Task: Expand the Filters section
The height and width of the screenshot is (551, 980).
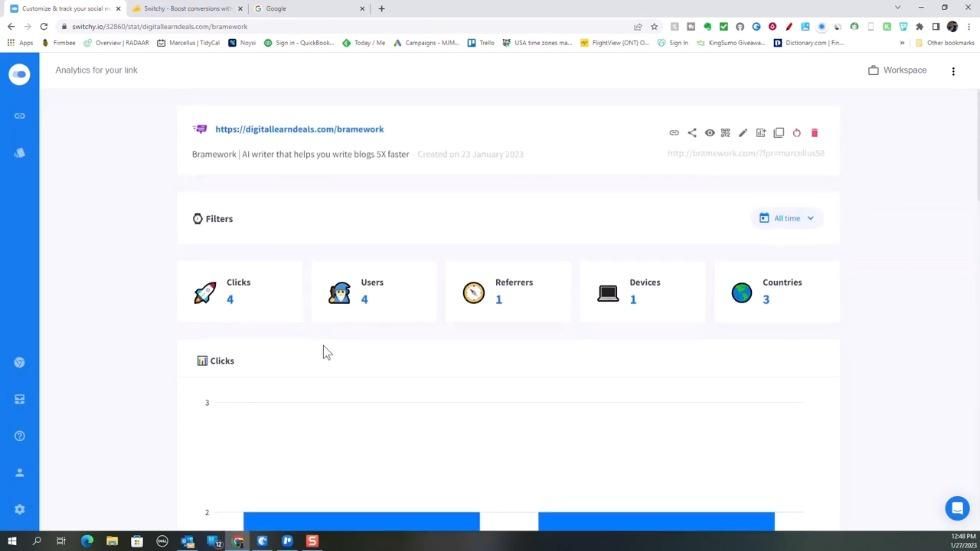Action: [x=213, y=219]
